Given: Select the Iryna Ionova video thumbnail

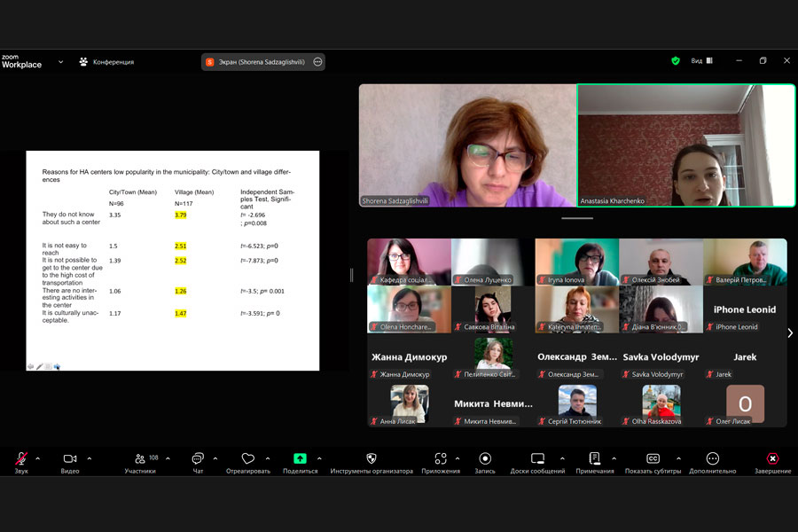Looking at the screenshot, I should [577, 262].
